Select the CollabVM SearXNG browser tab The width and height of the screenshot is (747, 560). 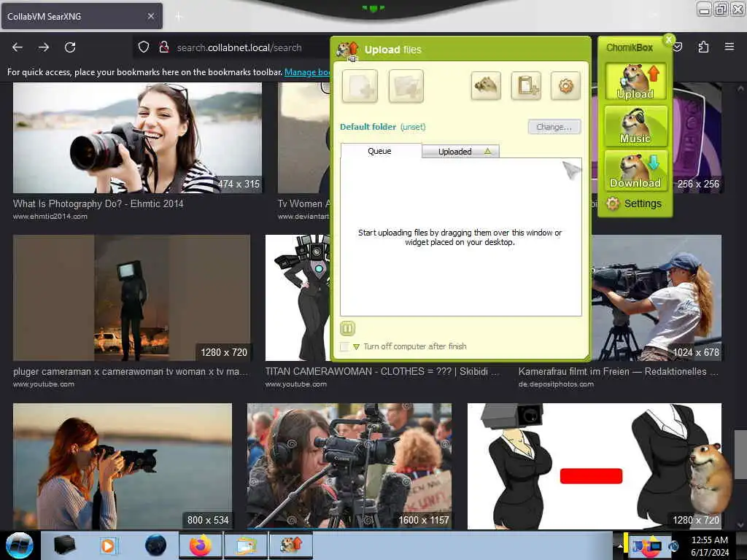click(x=82, y=16)
